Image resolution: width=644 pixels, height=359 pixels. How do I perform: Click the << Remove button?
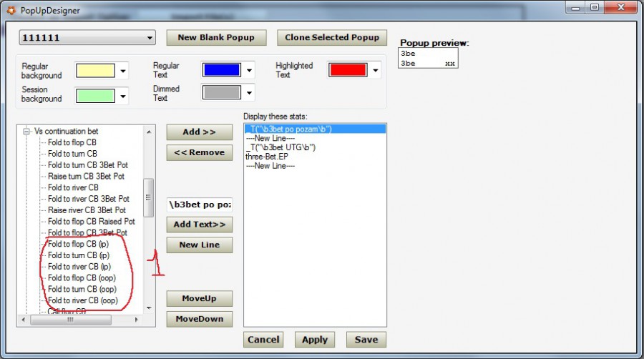point(200,152)
